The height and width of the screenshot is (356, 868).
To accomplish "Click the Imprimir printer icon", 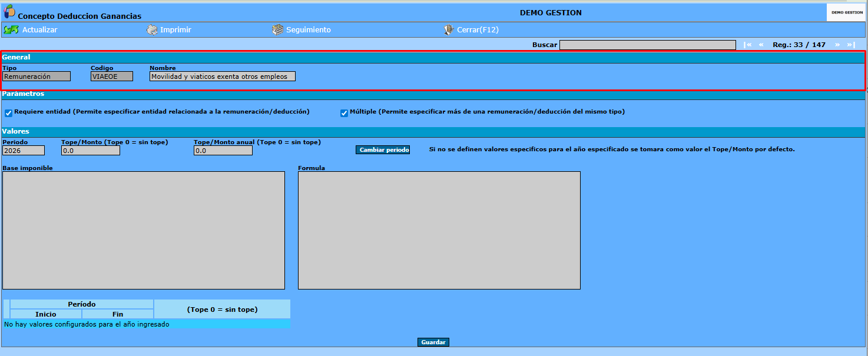I will coord(152,29).
